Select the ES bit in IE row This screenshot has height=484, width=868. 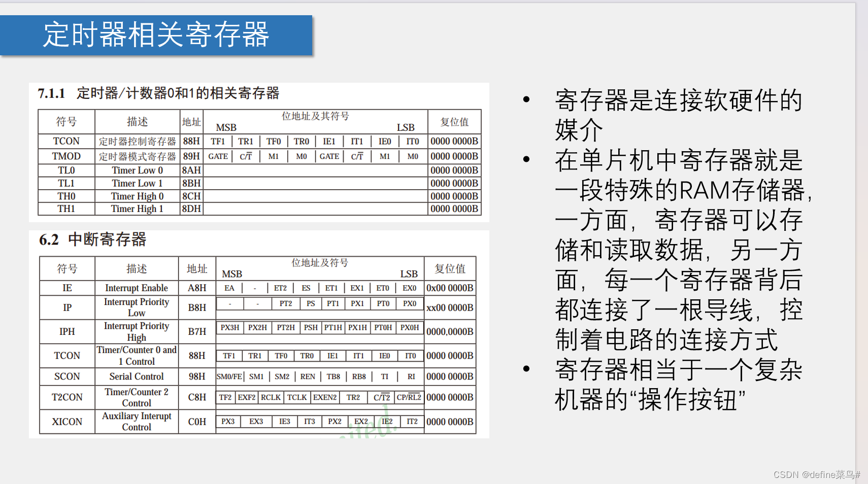point(306,288)
